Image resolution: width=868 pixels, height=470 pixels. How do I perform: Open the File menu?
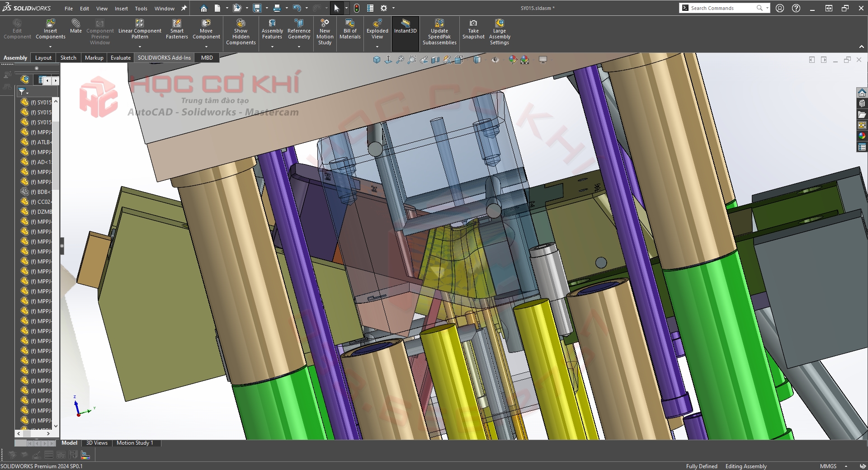[x=69, y=8]
